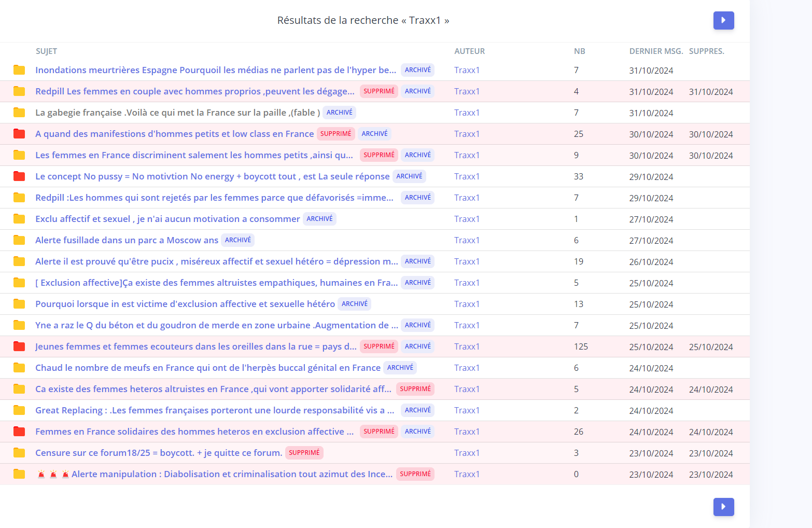The width and height of the screenshot is (812, 528).
Task: Click the yellow folder icon beside 'Censure sur ce forum18/25' topic
Action: (19, 453)
